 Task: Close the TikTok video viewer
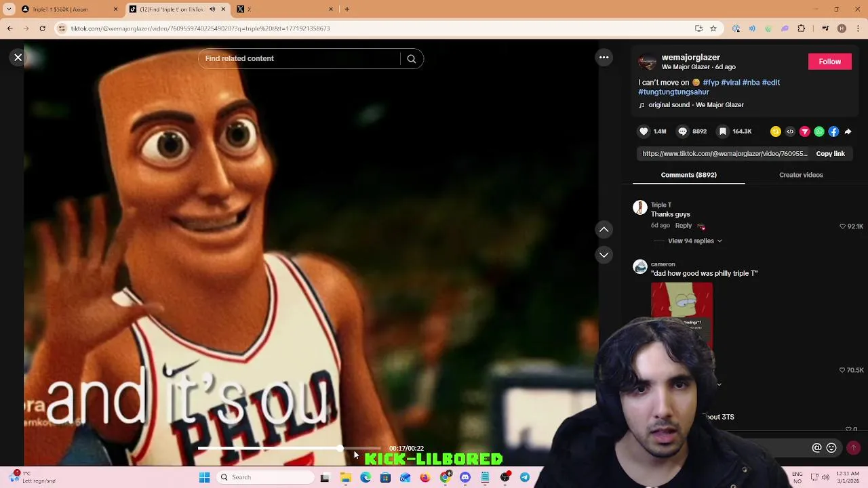point(18,58)
